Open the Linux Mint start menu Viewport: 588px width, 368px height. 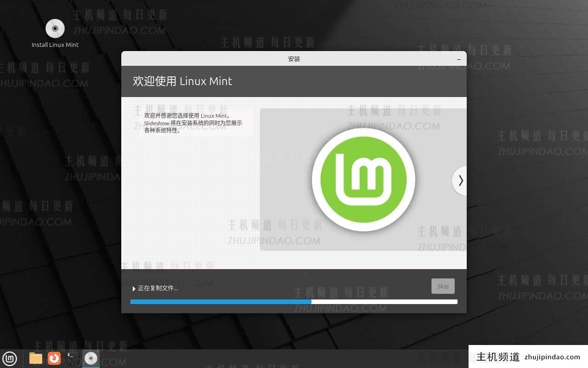9,358
